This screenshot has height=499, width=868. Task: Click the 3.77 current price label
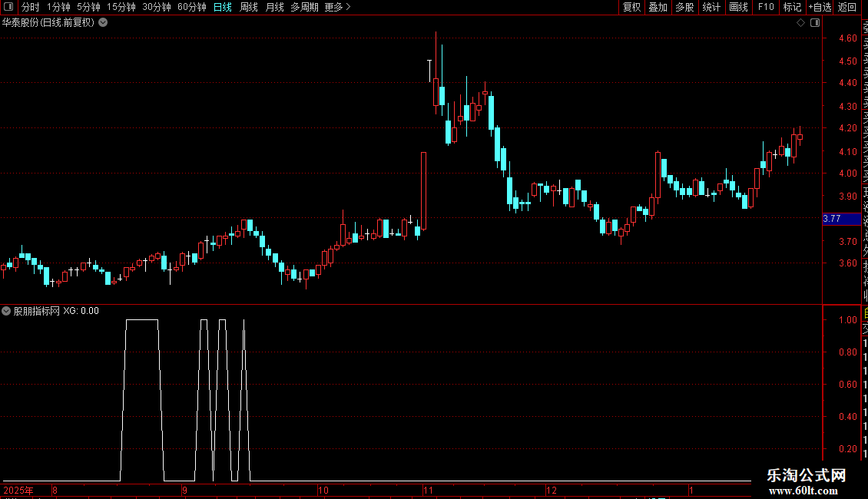(841, 219)
